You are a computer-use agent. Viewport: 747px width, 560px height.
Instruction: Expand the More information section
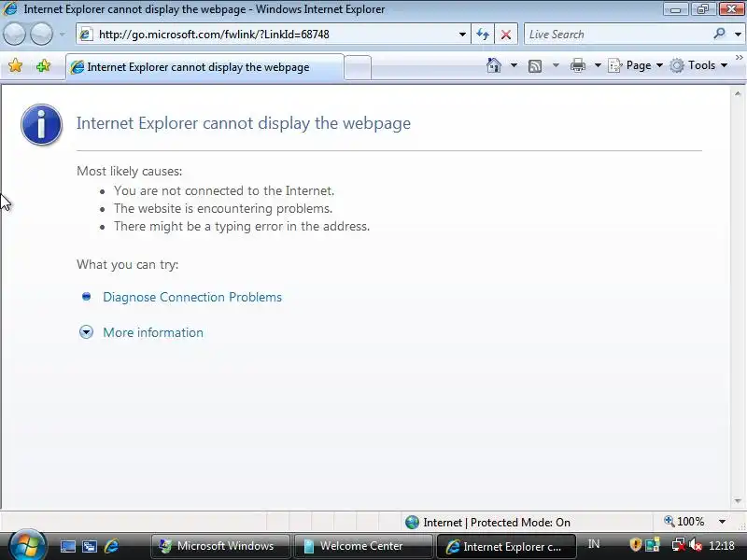(86, 332)
